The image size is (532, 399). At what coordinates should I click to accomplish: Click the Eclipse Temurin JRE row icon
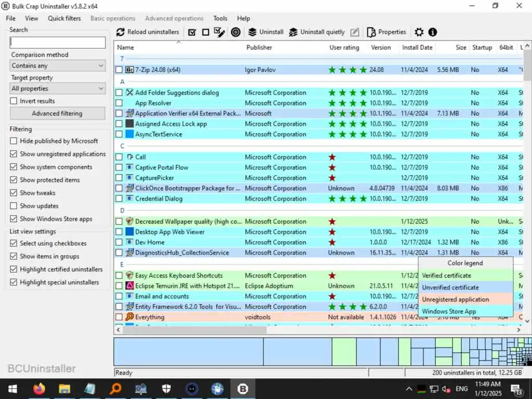(129, 286)
